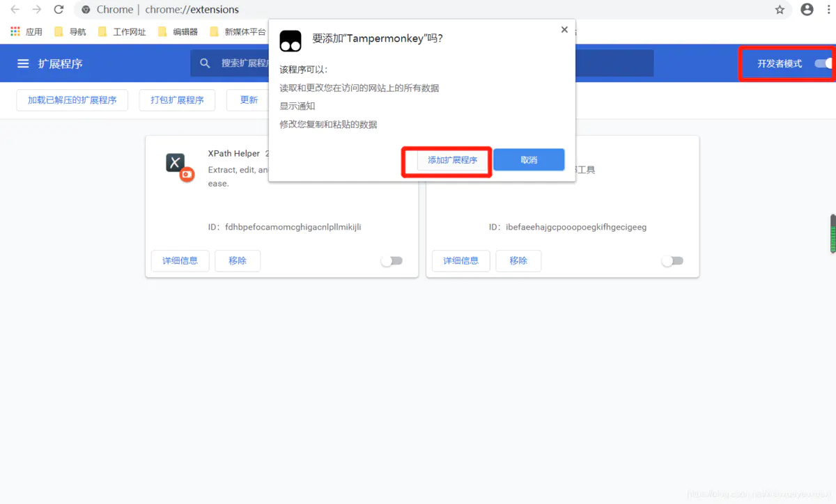
Task: Open the 导航 bookmarks folder
Action: [x=78, y=31]
